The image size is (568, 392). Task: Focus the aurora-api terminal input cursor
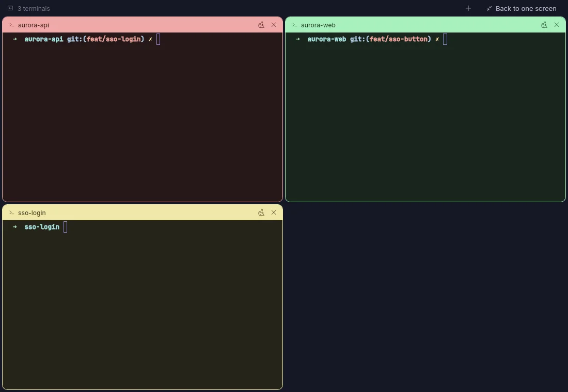[159, 39]
